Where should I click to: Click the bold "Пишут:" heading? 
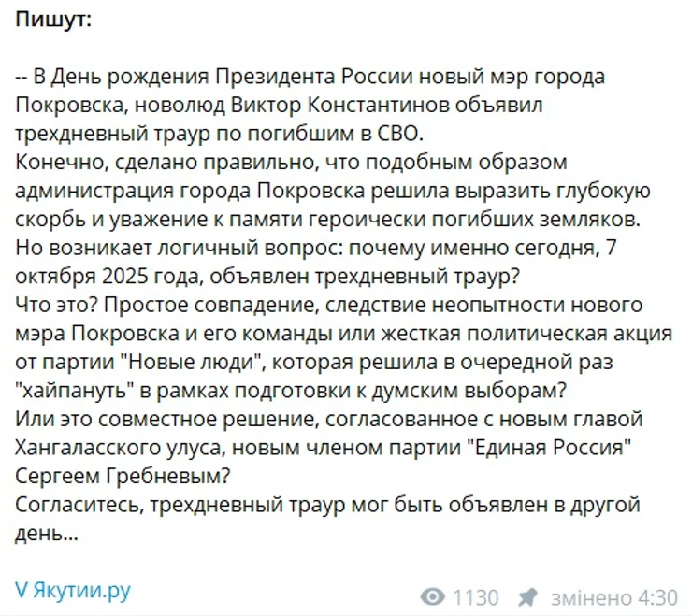pos(53,21)
